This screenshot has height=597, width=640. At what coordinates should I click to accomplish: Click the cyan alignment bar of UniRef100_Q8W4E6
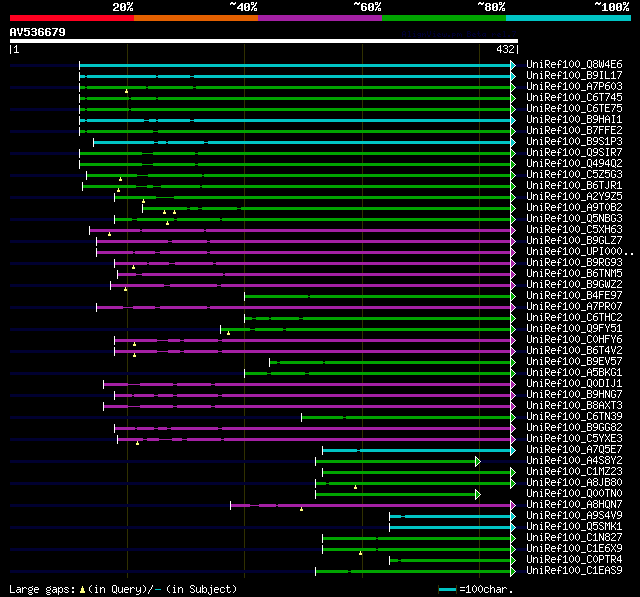pyautogui.click(x=295, y=65)
